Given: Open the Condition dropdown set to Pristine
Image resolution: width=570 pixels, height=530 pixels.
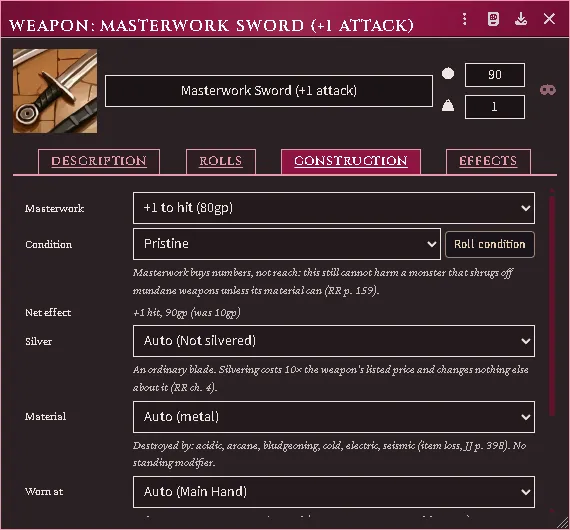Looking at the screenshot, I should (287, 244).
